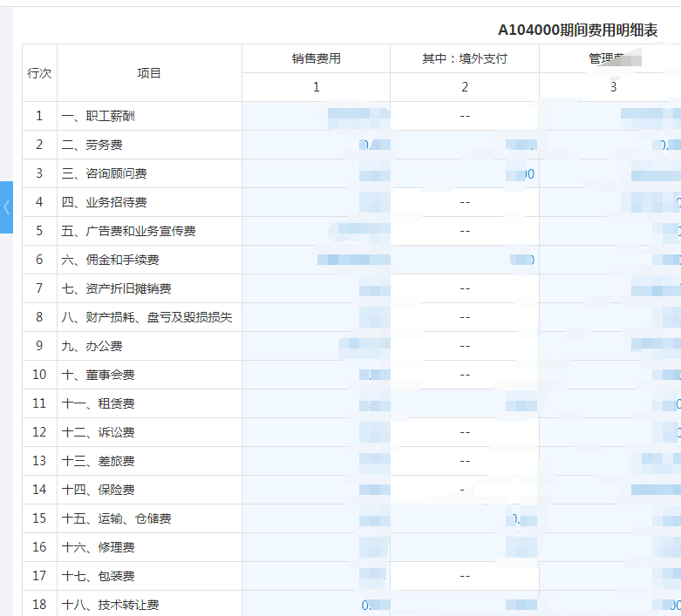Click the 境外支付 cell for 劳务费 row
Image resolution: width=681 pixels, height=616 pixels.
[x=464, y=145]
